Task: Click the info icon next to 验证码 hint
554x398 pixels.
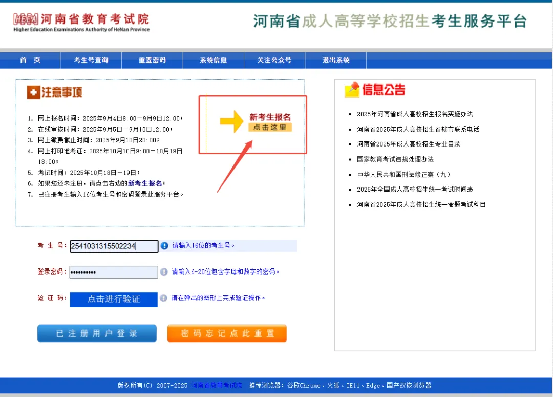Action: [x=163, y=298]
